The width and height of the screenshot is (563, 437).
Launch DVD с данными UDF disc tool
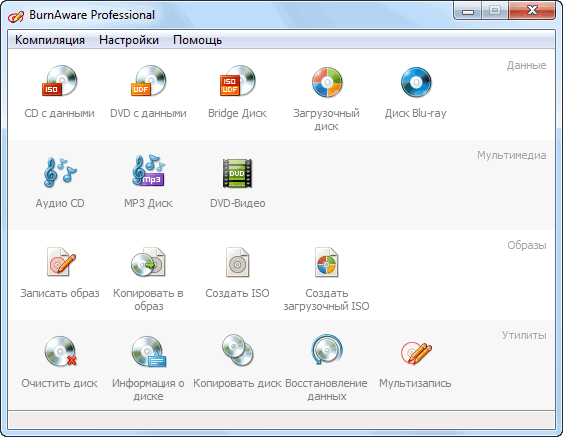[x=148, y=81]
